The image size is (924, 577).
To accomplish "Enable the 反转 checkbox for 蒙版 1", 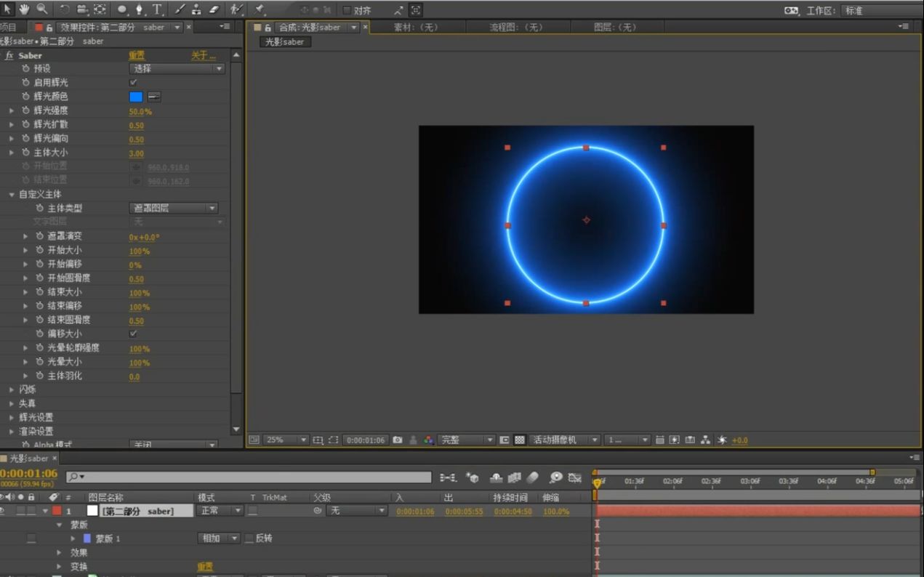I will pos(249,538).
